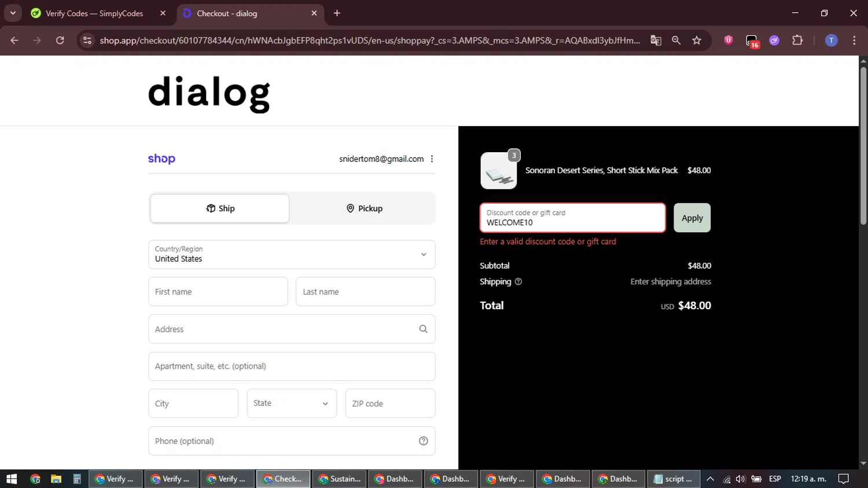Click the discount code field containing WELCOME10
Screen dimensions: 868x488
pos(572,218)
